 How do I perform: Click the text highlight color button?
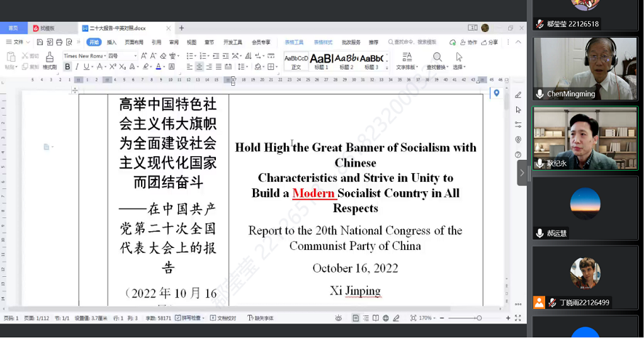click(145, 67)
